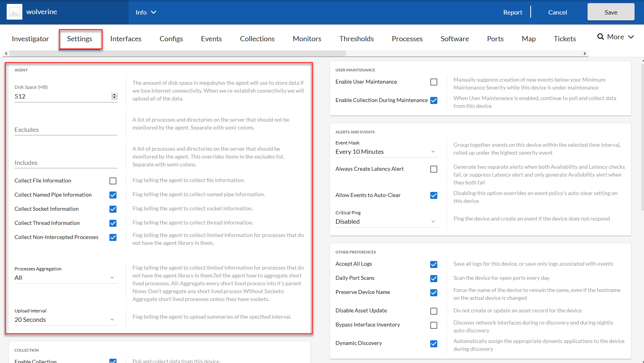Tick the Enable User Maintenance checkbox
The image size is (644, 363).
click(434, 82)
